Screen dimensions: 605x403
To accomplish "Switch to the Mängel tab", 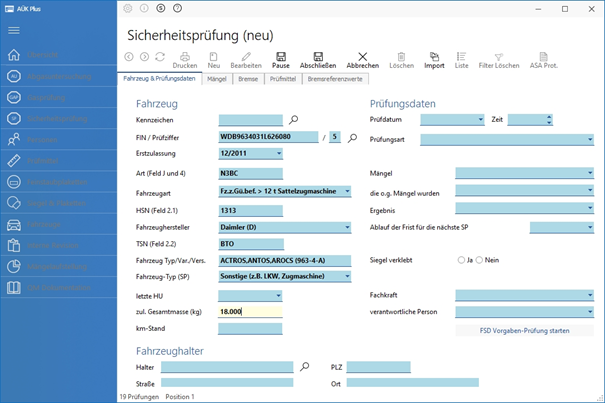I will tap(216, 78).
